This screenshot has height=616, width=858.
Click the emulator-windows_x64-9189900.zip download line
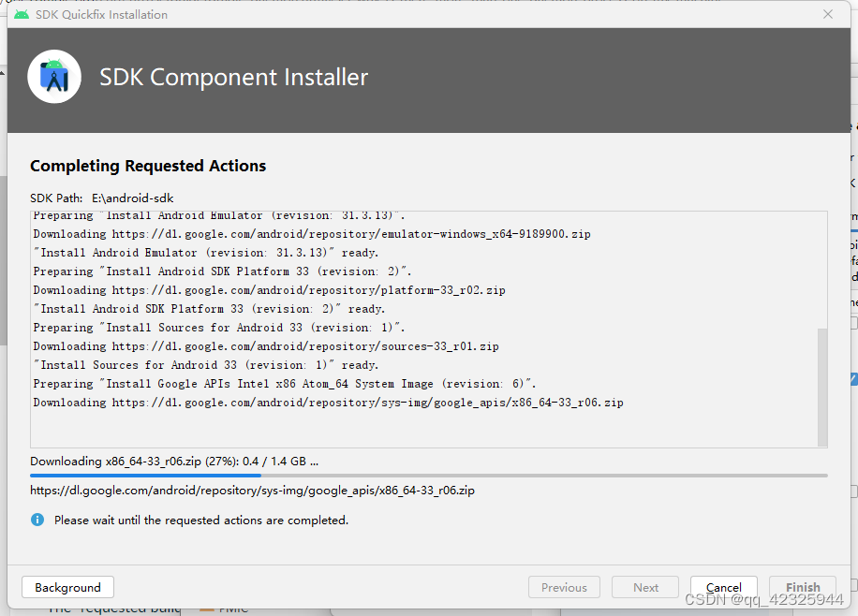click(312, 234)
